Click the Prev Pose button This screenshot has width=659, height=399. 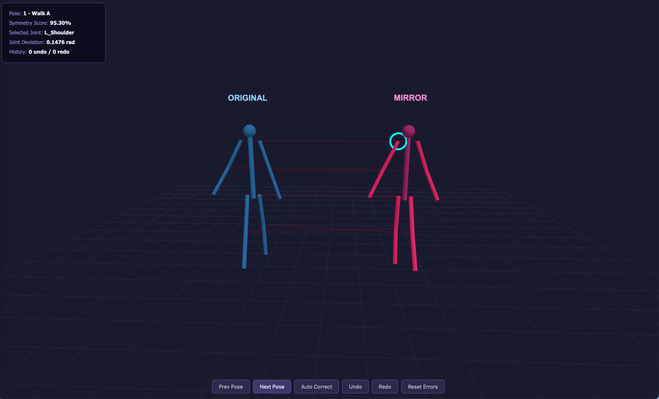(x=231, y=386)
